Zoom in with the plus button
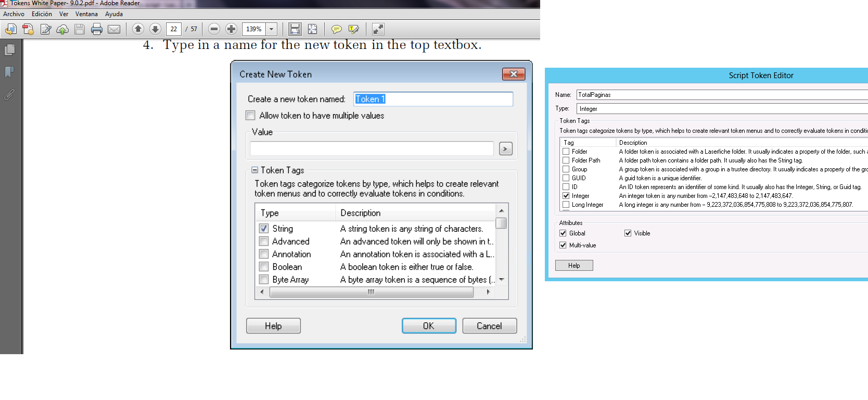The height and width of the screenshot is (400, 868). [232, 29]
